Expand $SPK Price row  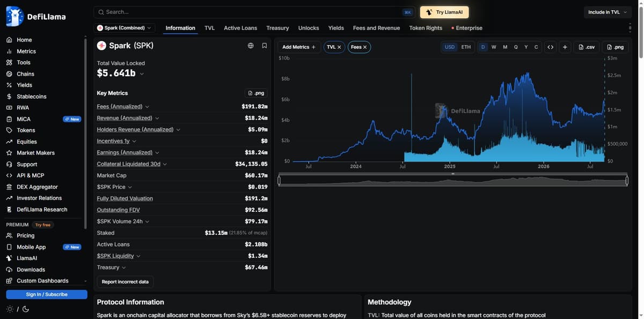click(x=130, y=187)
